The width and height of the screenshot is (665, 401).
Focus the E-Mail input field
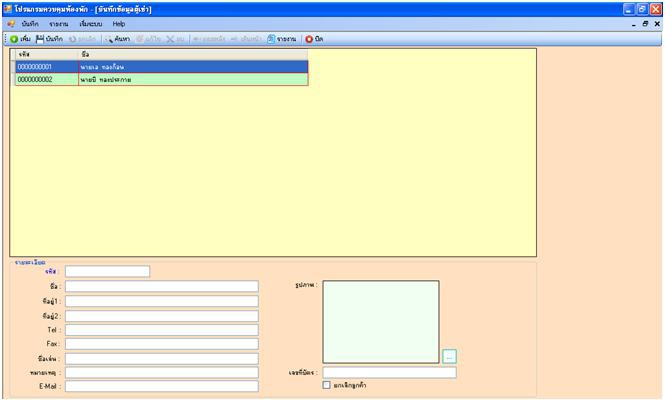(x=162, y=386)
